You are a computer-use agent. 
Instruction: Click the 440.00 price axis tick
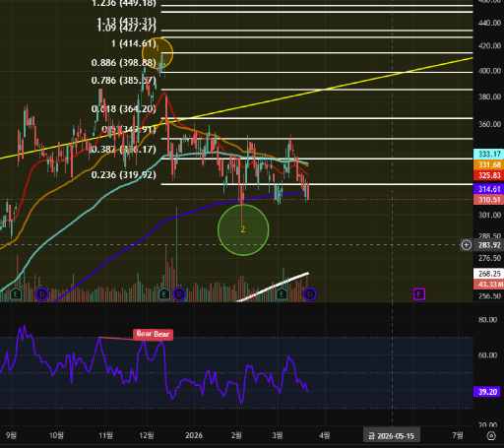[x=489, y=23]
